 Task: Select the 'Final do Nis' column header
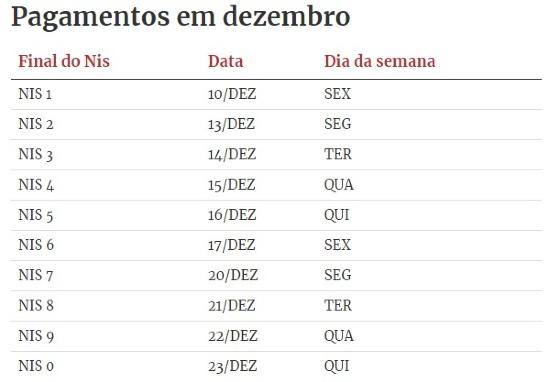click(x=64, y=61)
